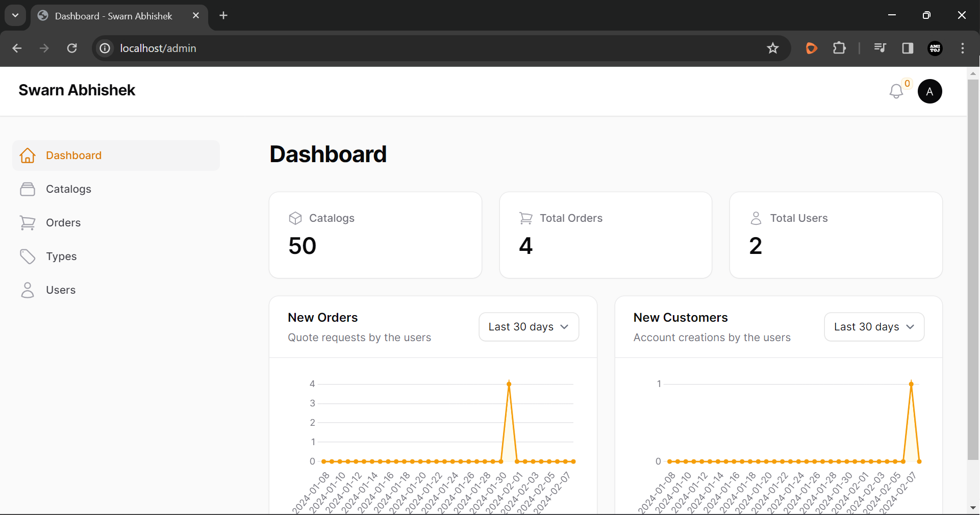The image size is (980, 515).
Task: View site information icon in address bar
Action: click(105, 48)
